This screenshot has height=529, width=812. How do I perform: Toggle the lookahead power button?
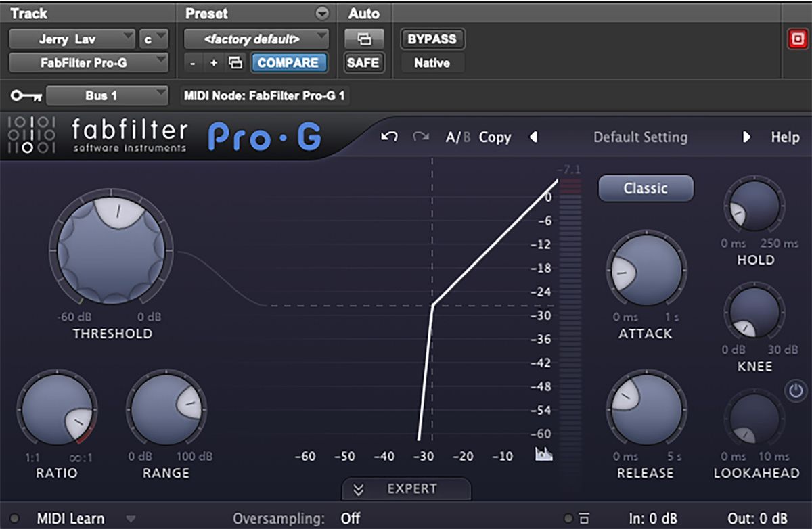click(x=796, y=390)
